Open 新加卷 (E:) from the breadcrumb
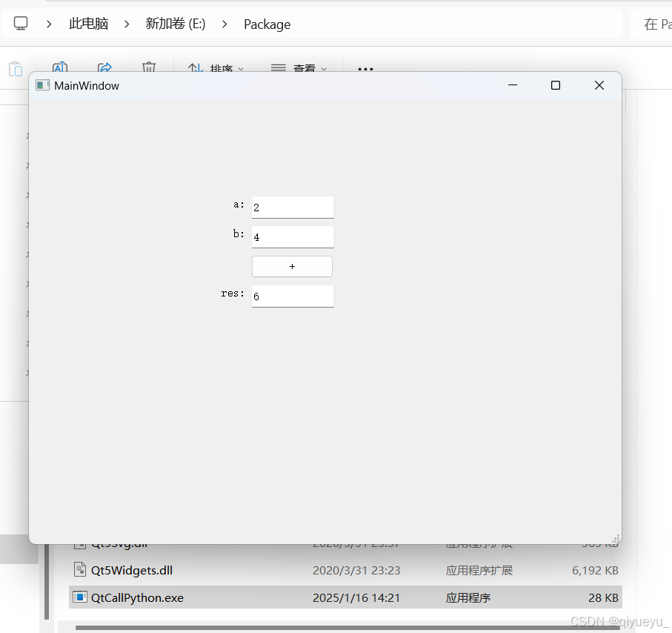Screen dimensions: 672x633 [175, 23]
